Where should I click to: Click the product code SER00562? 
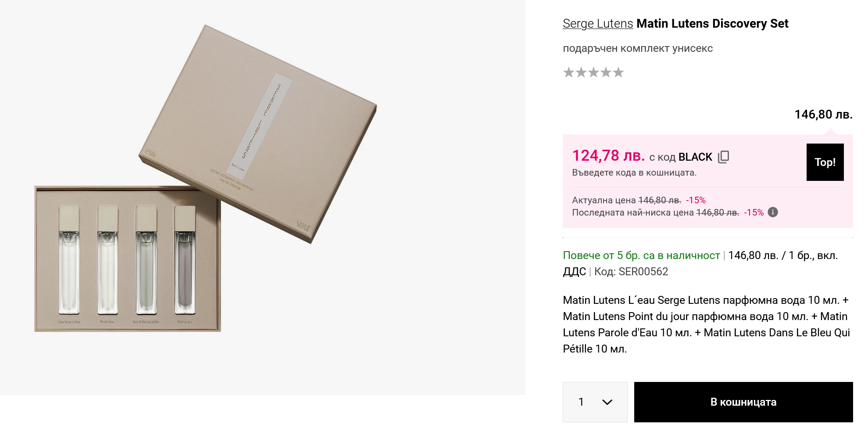tap(643, 272)
